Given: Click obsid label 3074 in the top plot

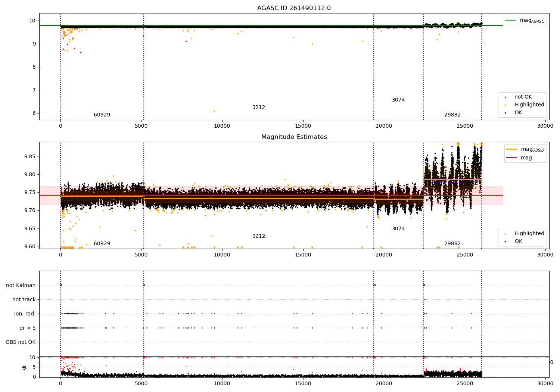Looking at the screenshot, I should point(398,100).
